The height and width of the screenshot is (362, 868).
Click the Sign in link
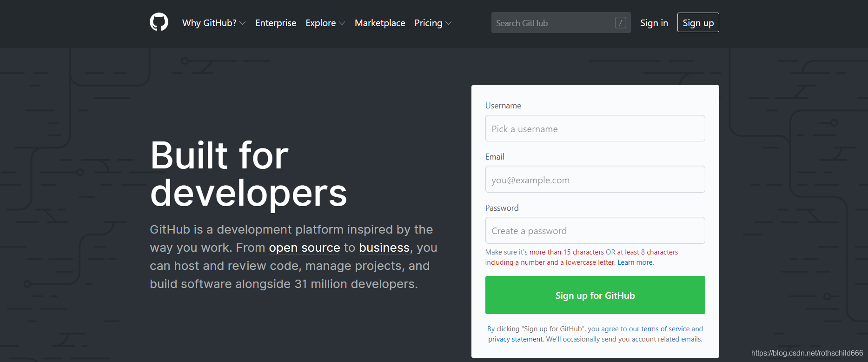654,23
